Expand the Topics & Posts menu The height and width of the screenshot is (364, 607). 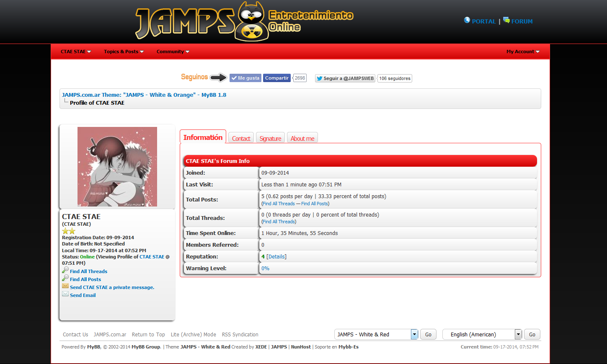tap(124, 52)
